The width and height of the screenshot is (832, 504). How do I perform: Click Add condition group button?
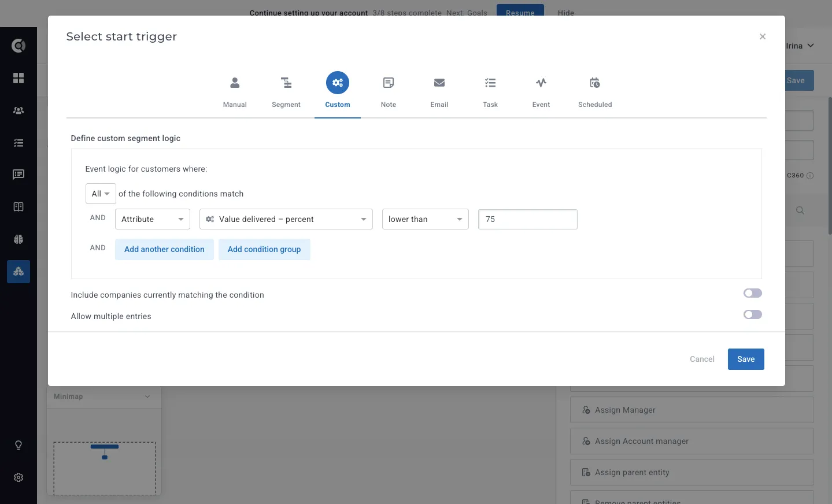(264, 249)
